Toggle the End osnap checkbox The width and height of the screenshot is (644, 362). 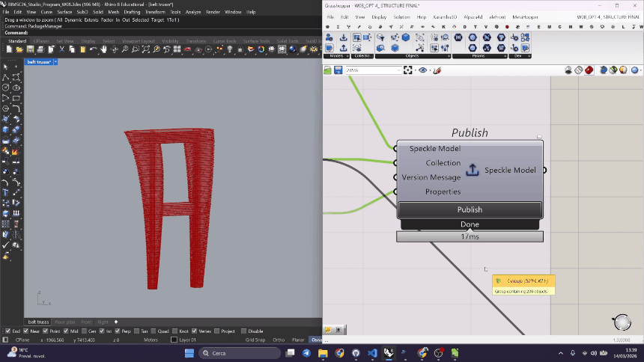point(8,331)
